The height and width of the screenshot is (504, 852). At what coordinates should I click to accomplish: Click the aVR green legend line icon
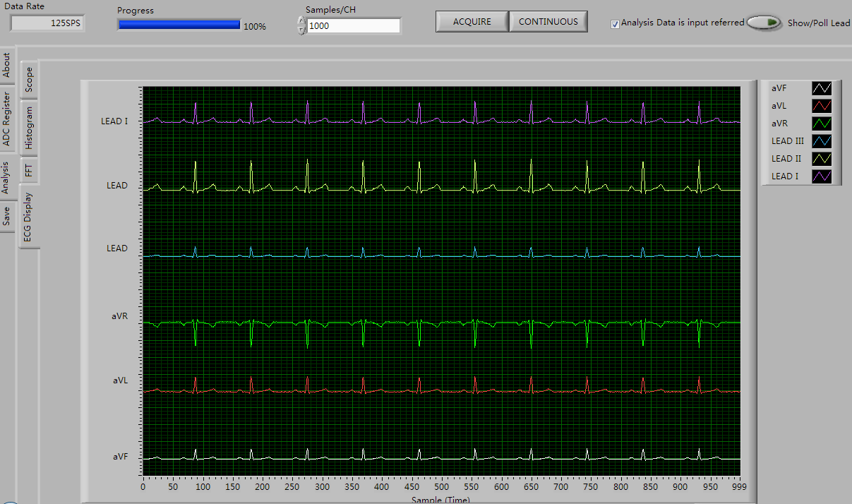[x=822, y=124]
